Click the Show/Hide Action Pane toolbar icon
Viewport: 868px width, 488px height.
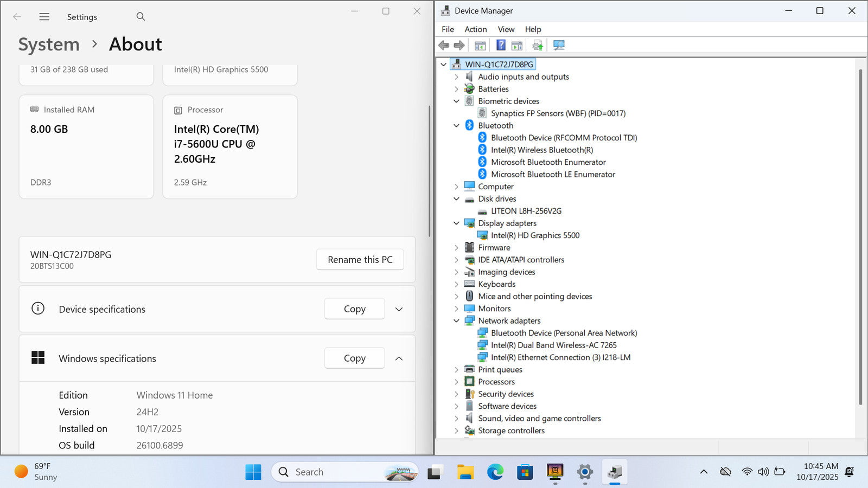click(517, 46)
